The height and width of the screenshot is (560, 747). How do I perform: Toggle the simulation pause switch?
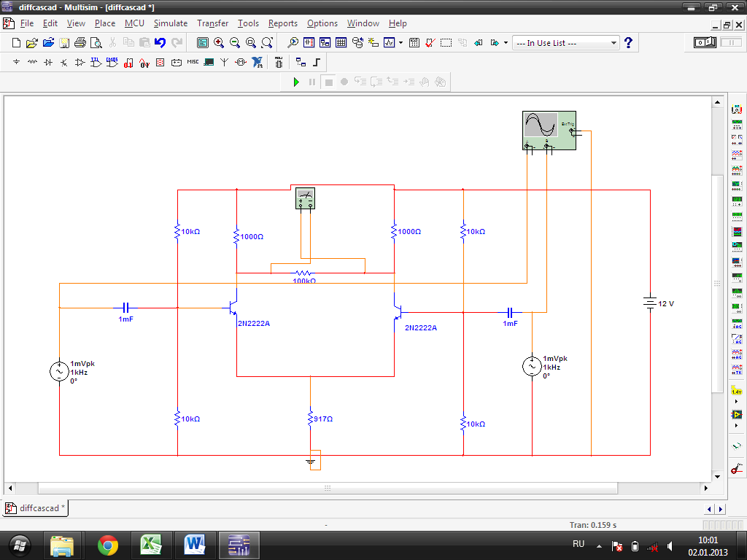(x=731, y=43)
